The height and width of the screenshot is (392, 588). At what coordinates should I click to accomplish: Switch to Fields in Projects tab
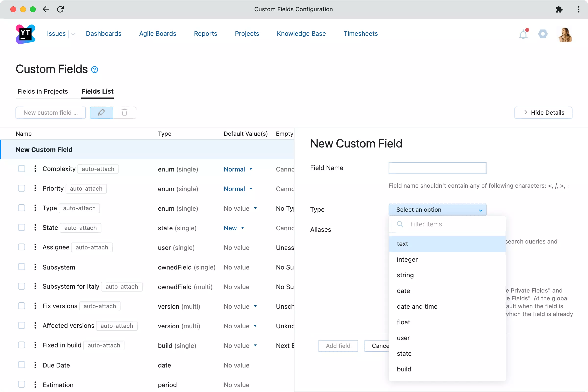(x=42, y=91)
